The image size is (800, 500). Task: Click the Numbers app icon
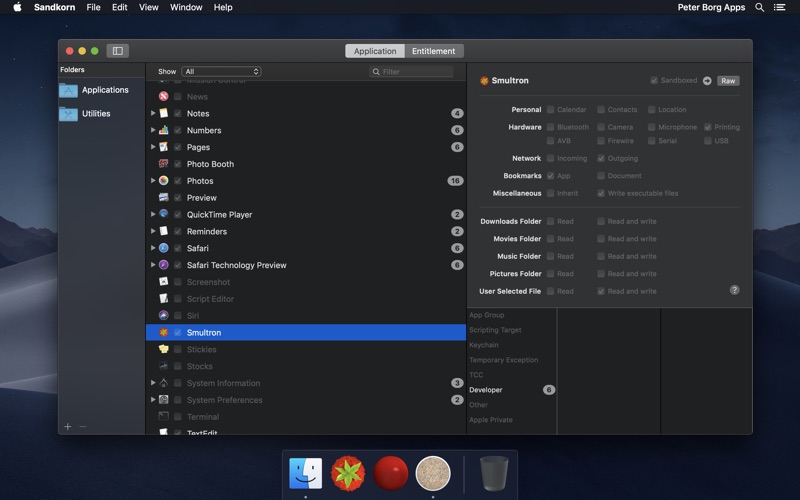coord(163,130)
